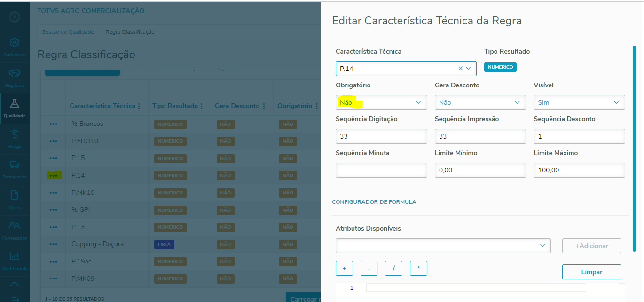The height and width of the screenshot is (302, 644).
Task: Click the Sequência Digitação field
Action: pos(381,136)
